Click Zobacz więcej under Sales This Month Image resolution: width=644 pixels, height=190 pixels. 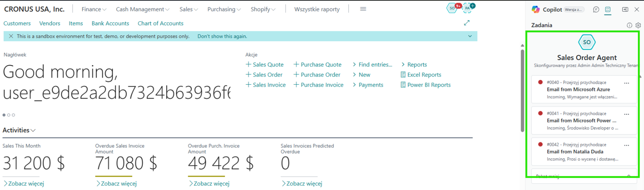point(24,183)
